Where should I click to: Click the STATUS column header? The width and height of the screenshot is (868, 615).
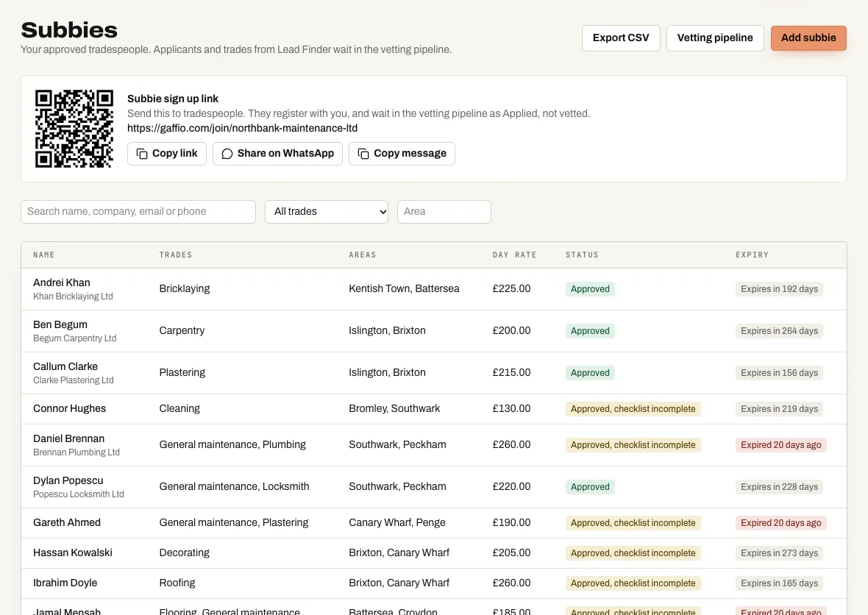582,255
